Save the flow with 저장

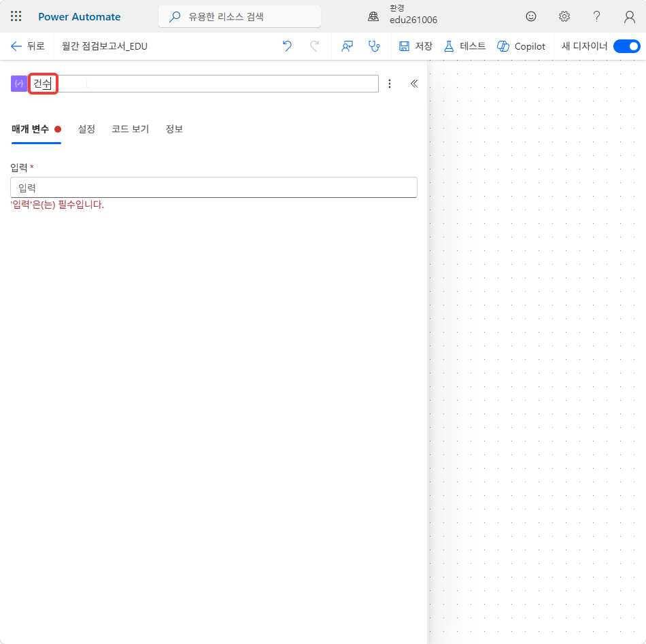pos(415,46)
